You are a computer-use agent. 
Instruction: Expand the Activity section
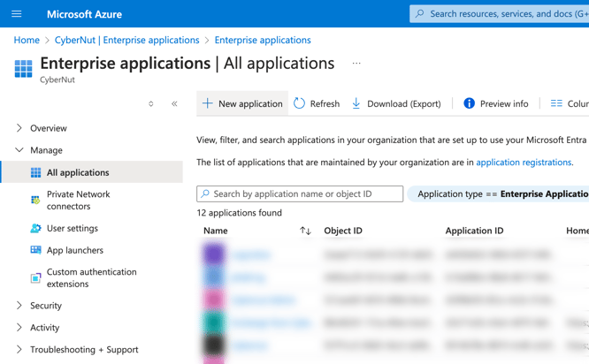pyautogui.click(x=19, y=328)
